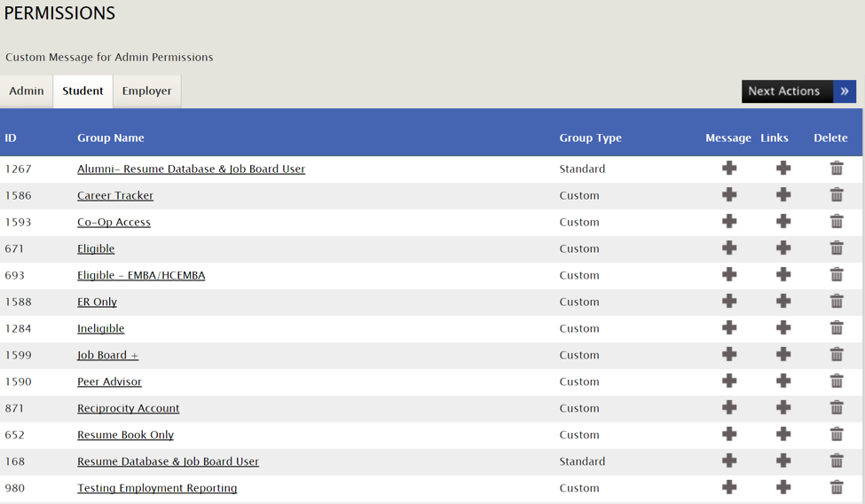Open the Job Board + link
The image size is (865, 504).
[107, 355]
